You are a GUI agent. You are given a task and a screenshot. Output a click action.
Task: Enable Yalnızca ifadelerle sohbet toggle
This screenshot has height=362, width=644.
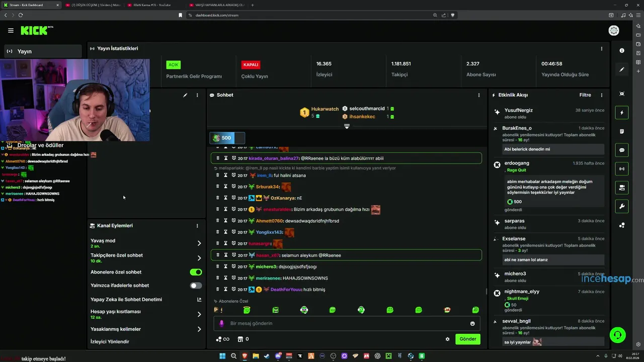pyautogui.click(x=196, y=286)
